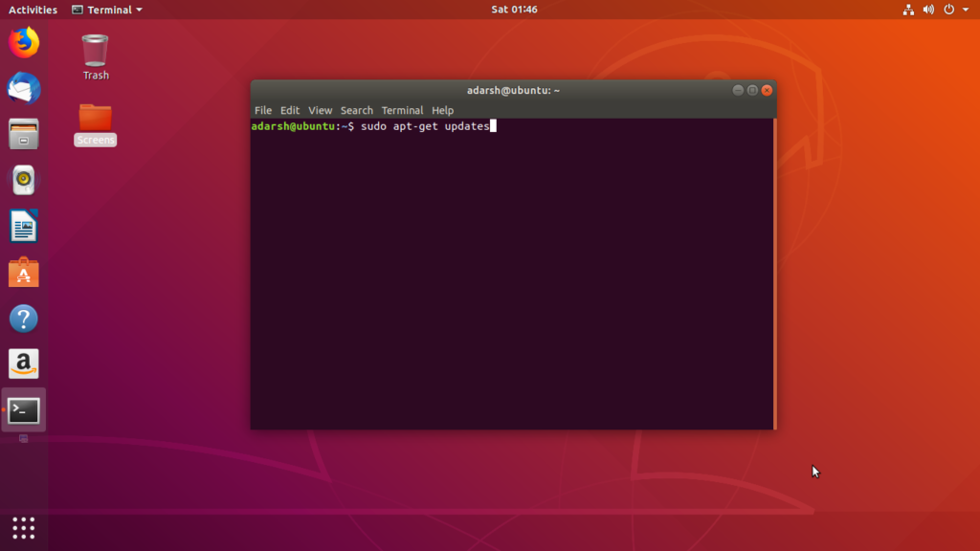
Task: Open the Help menu in terminal
Action: click(x=442, y=110)
